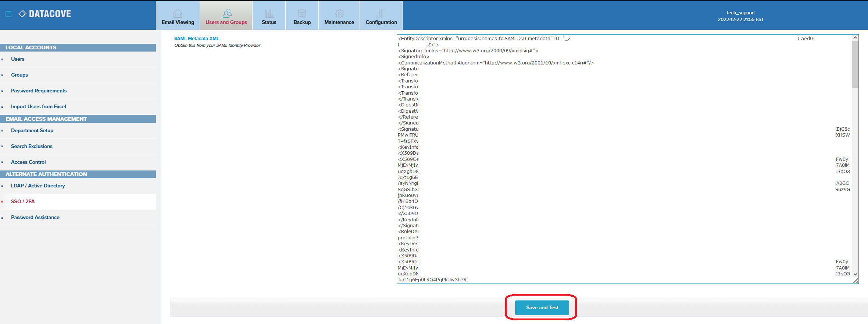Navigate to Search Exclusions

(32, 147)
